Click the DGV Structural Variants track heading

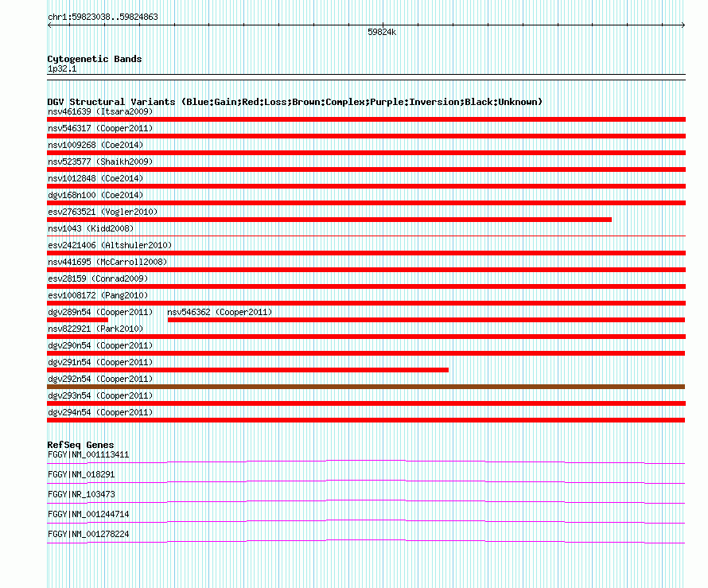[x=295, y=102]
